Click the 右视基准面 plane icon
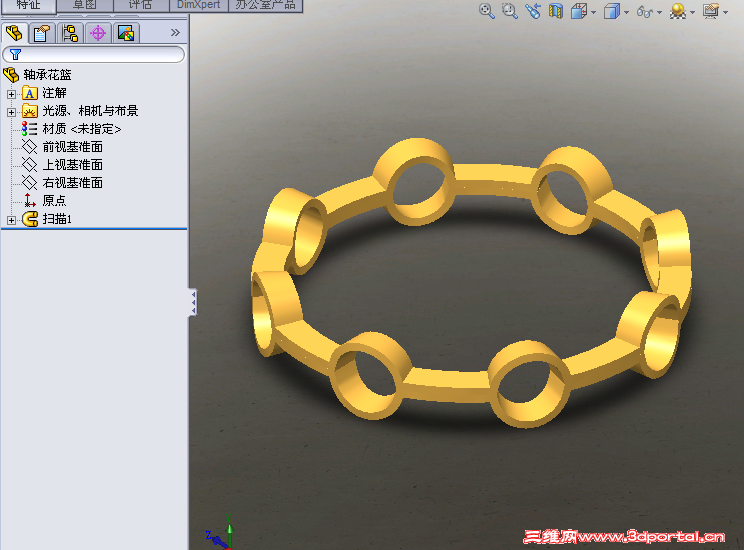Screen dimensions: 744x550 pos(29,183)
